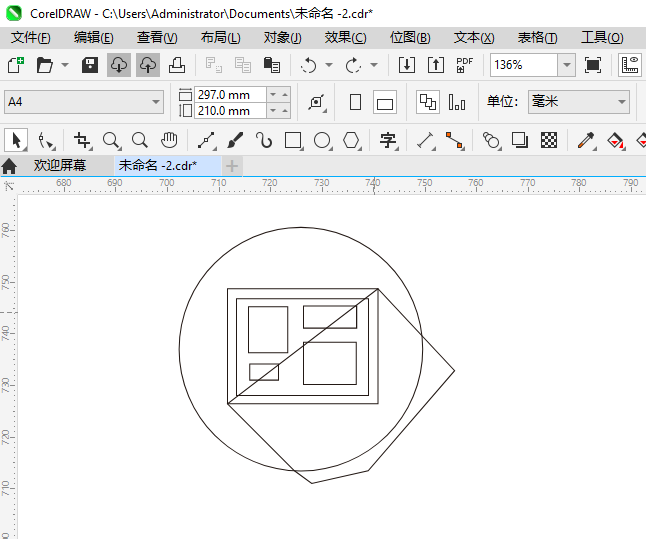Screen dimensions: 646x539
Task: Select the Shape edit tool
Action: 46,141
